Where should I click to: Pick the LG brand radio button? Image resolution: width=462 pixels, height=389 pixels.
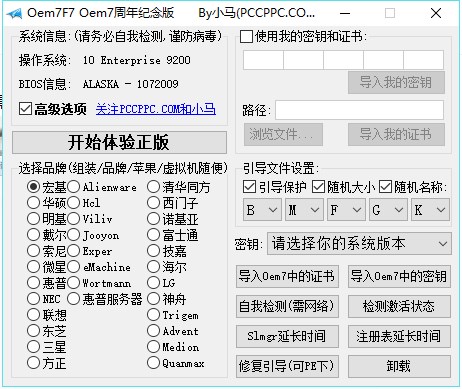[153, 283]
